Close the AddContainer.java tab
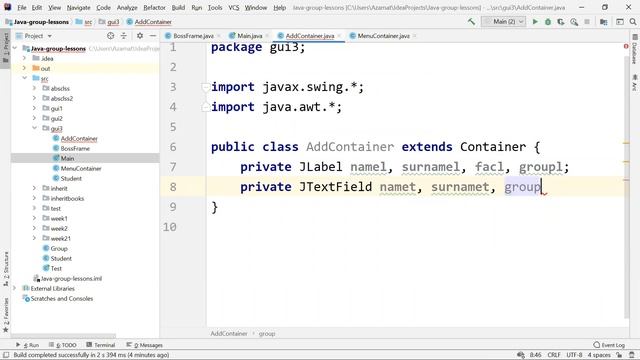 pyautogui.click(x=339, y=36)
